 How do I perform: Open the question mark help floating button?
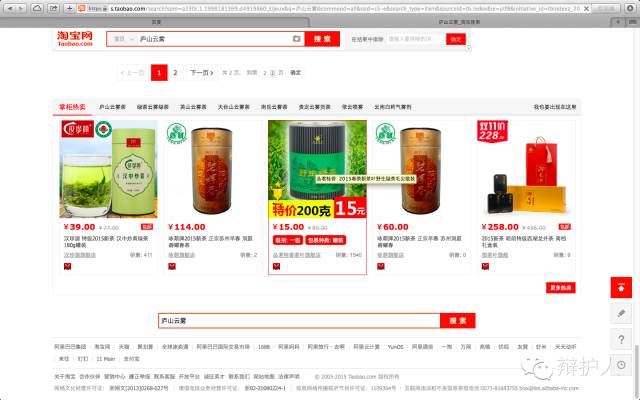(621, 339)
